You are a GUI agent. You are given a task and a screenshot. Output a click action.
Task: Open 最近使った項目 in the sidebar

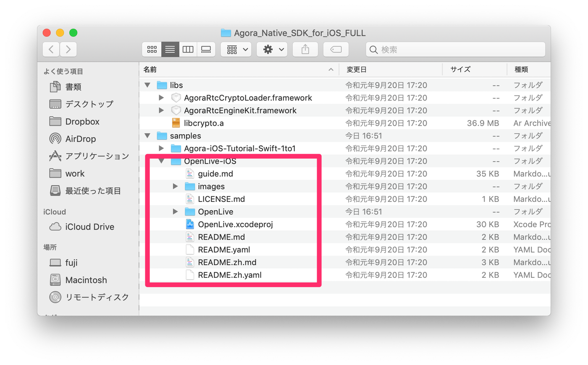(x=85, y=191)
